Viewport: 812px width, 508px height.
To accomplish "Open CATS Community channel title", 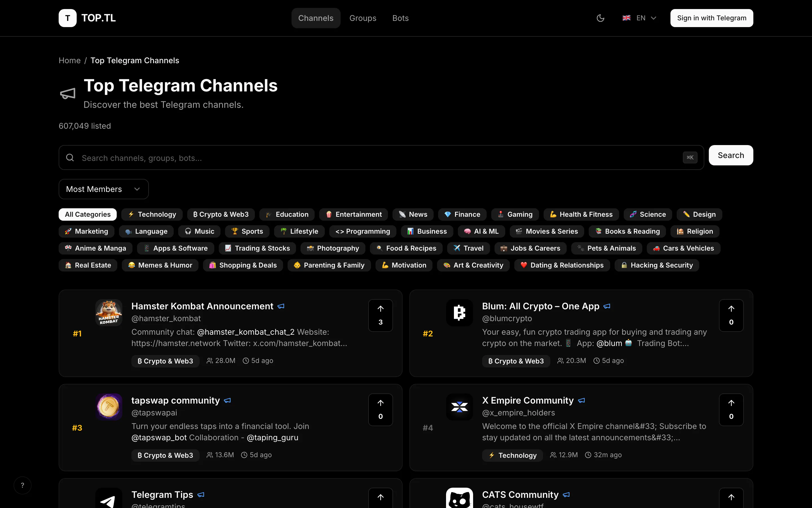I will [520, 494].
